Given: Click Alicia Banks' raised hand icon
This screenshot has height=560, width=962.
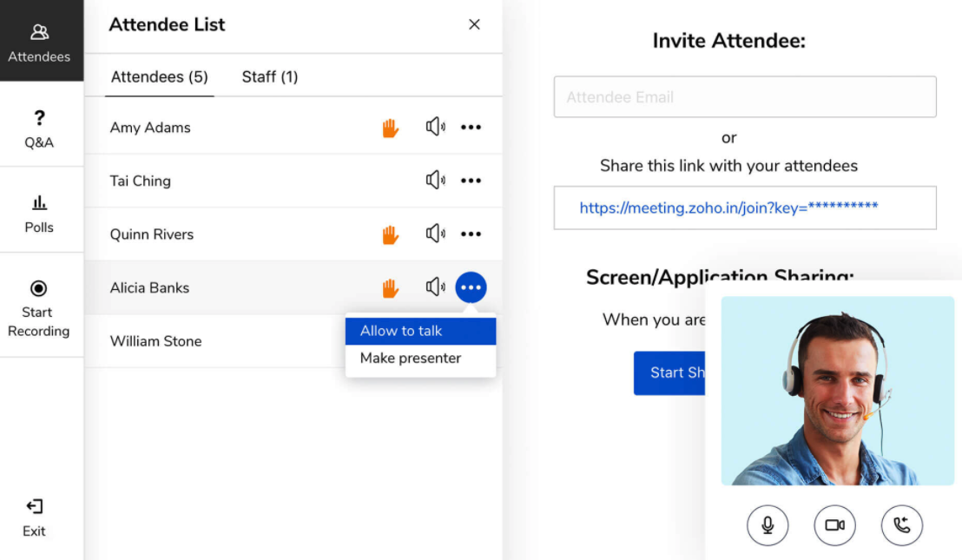Looking at the screenshot, I should pyautogui.click(x=390, y=287).
